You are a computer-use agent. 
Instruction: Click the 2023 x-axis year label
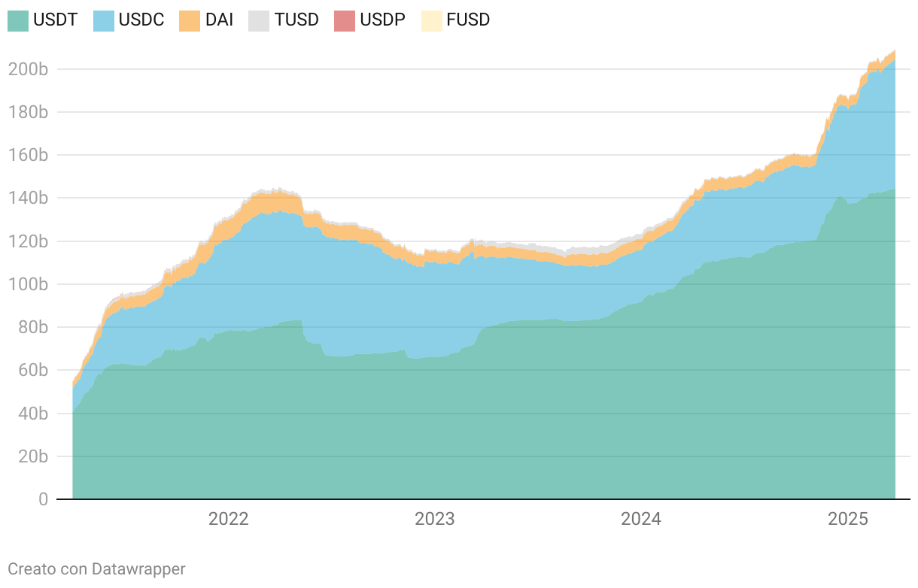pos(435,519)
